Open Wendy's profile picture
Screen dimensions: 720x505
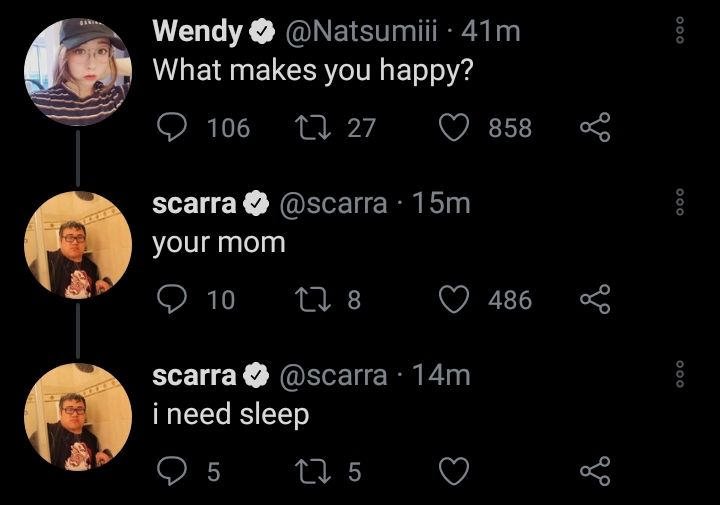(77, 71)
